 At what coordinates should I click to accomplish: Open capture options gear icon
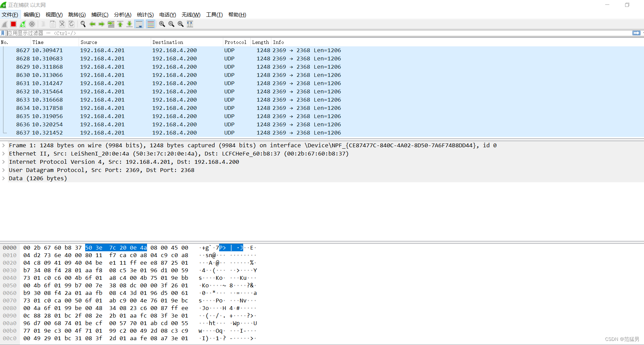(x=32, y=24)
